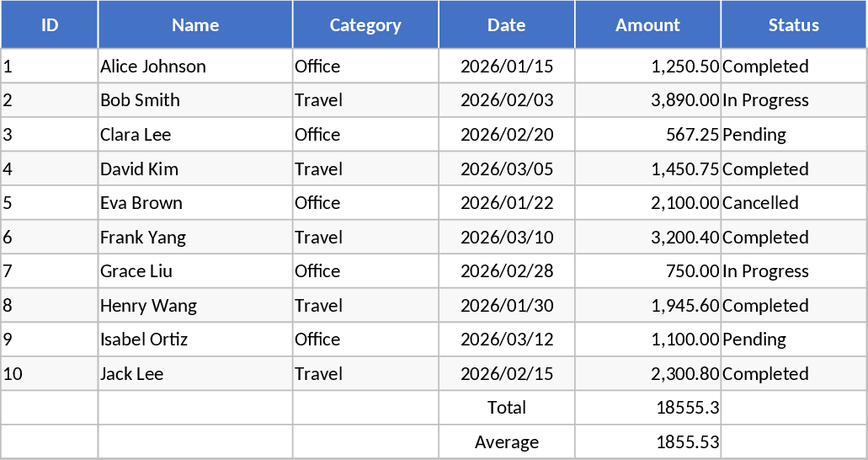Select the Status column header
This screenshot has width=868, height=460.
[793, 25]
